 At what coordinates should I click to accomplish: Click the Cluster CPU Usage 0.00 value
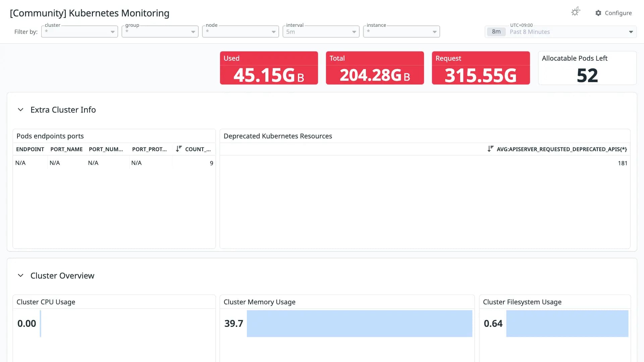(26, 323)
